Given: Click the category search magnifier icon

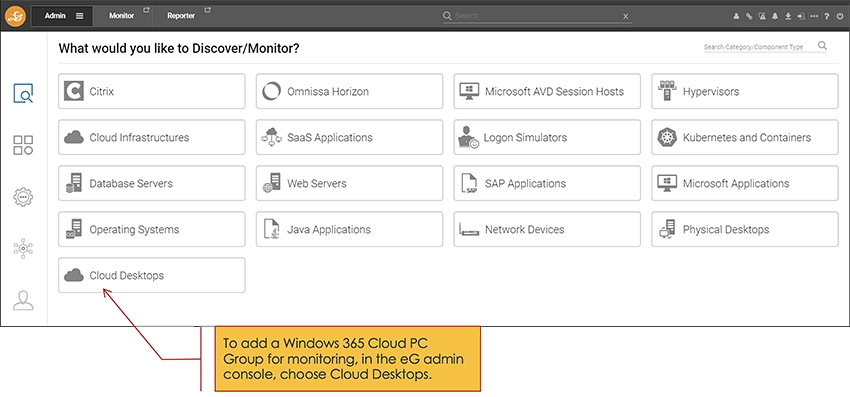Looking at the screenshot, I should [x=822, y=46].
